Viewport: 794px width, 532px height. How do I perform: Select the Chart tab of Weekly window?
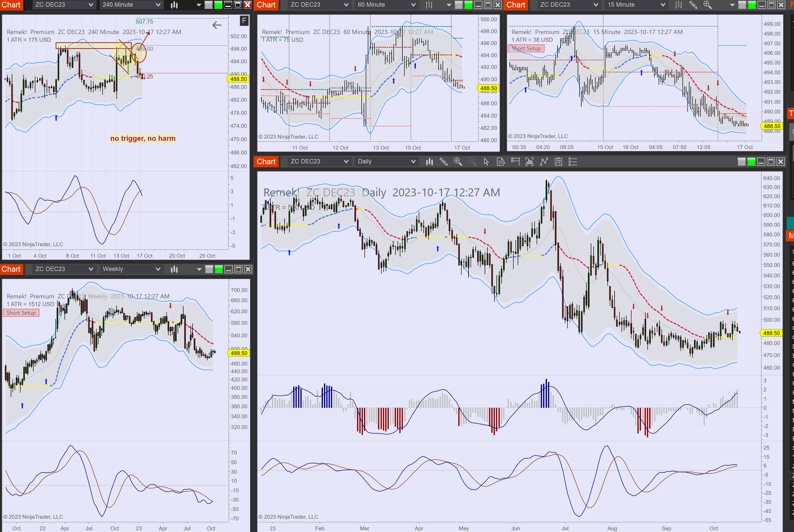(x=11, y=269)
